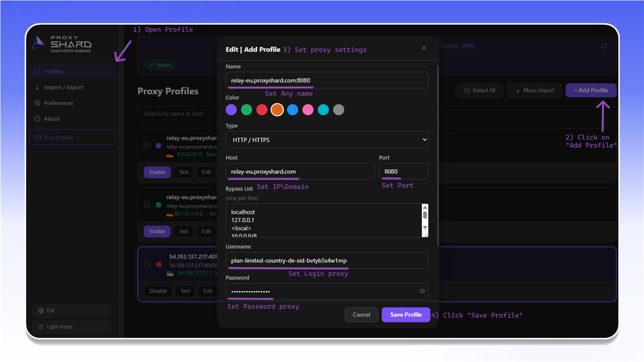Open Import / Export page

[72, 87]
